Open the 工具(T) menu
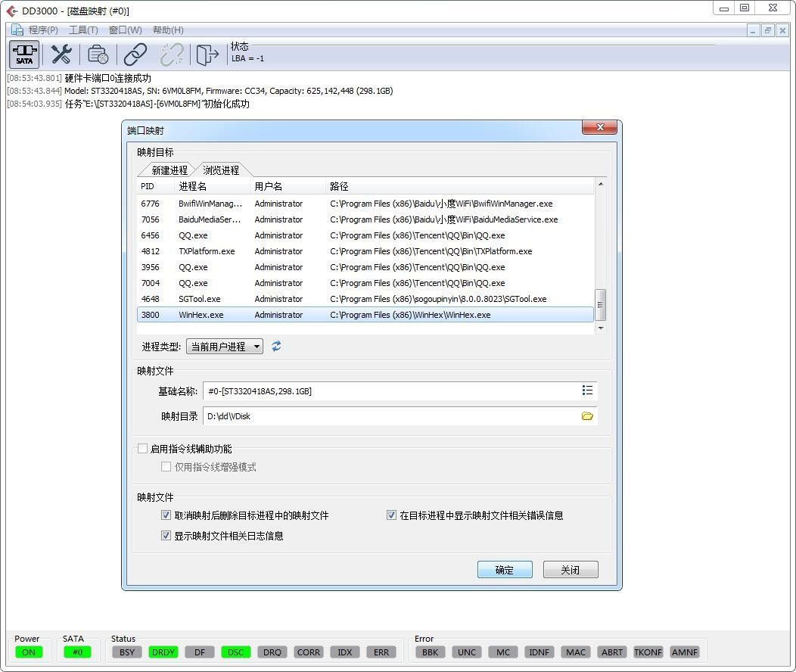Screen dimensions: 796x672 [83, 30]
